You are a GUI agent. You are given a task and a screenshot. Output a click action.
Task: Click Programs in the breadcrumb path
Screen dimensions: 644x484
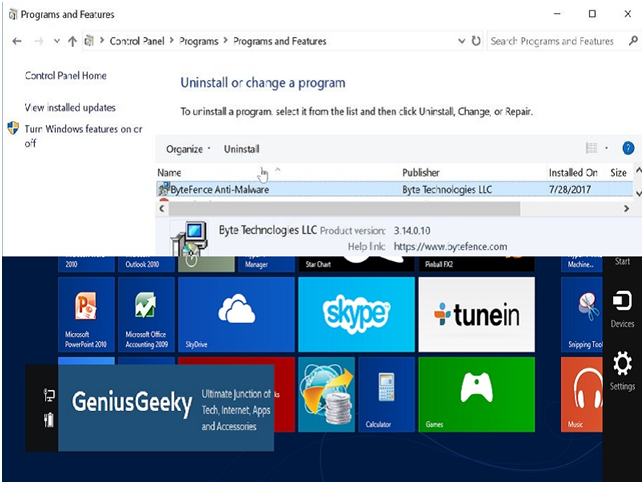click(x=199, y=41)
